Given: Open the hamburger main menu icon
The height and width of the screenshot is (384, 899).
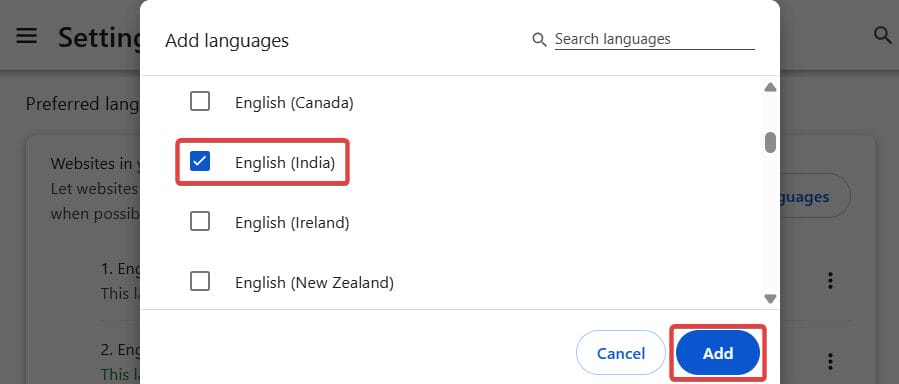Looking at the screenshot, I should 26,36.
